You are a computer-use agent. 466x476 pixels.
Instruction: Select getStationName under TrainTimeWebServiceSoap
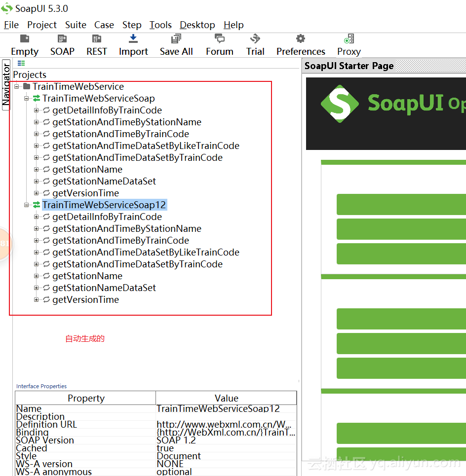pyautogui.click(x=87, y=169)
